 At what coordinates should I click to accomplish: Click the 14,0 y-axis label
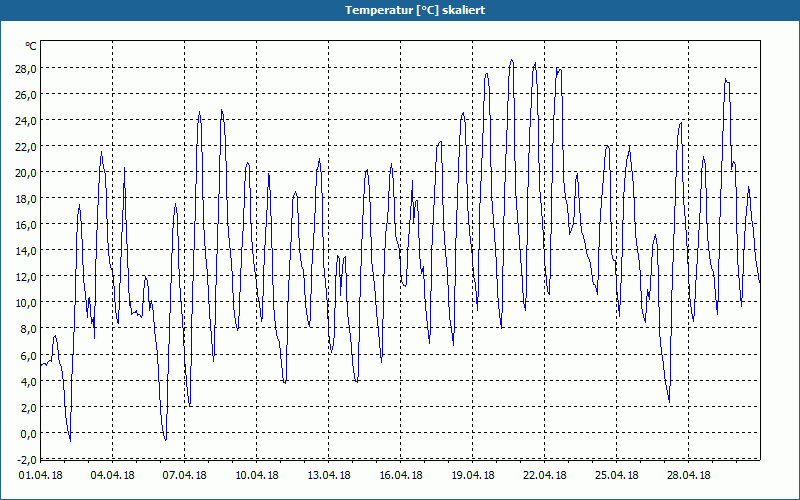pyautogui.click(x=26, y=251)
